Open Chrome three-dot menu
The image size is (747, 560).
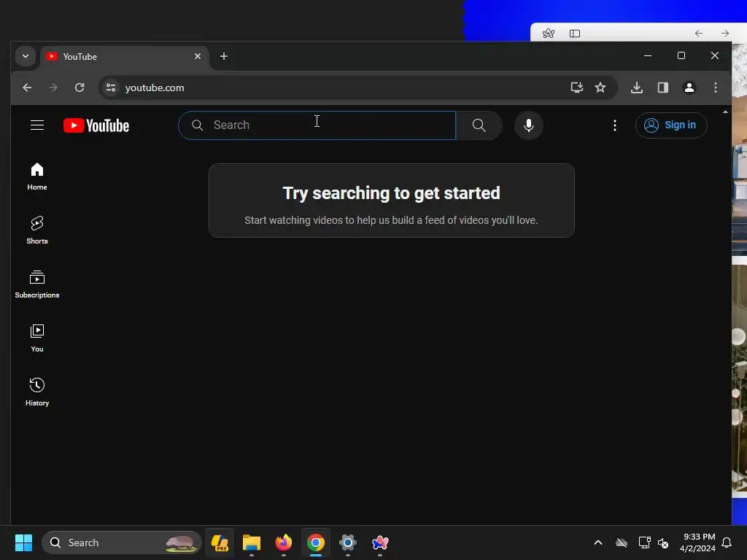(x=715, y=87)
